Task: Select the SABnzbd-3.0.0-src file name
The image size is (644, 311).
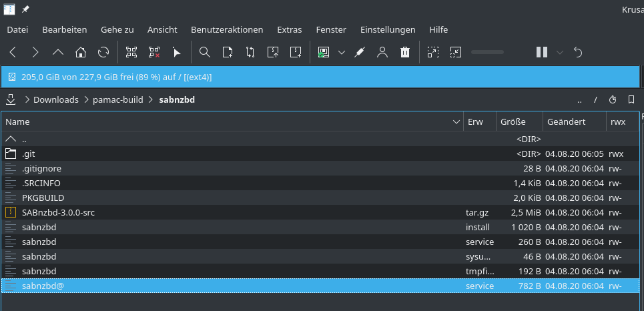Action: click(x=58, y=212)
